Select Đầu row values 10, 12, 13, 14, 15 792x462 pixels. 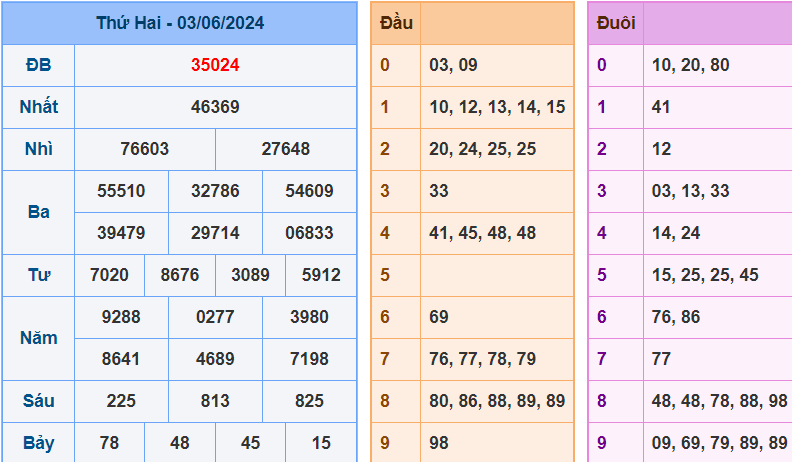click(x=497, y=107)
